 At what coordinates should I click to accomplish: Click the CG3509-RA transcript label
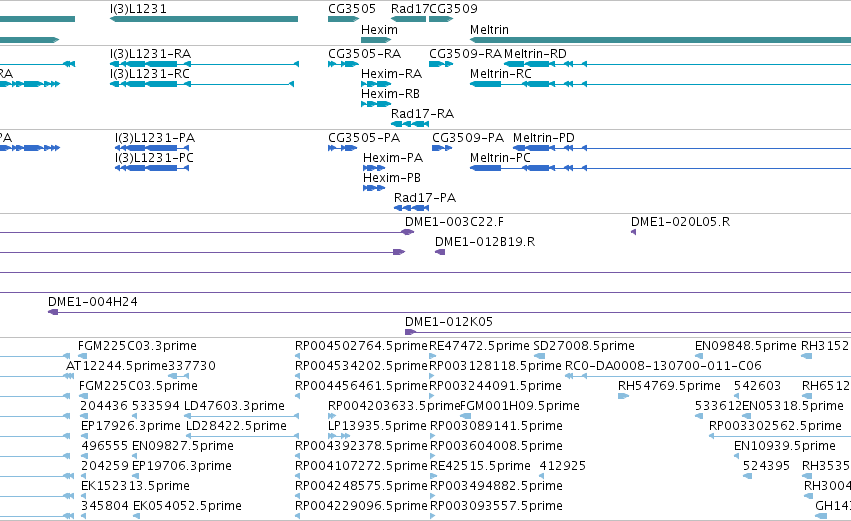(x=466, y=54)
